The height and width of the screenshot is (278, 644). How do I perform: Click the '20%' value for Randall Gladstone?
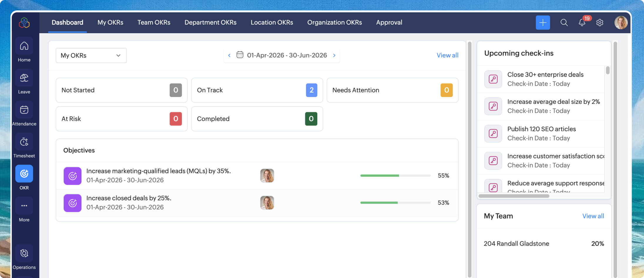tap(598, 244)
